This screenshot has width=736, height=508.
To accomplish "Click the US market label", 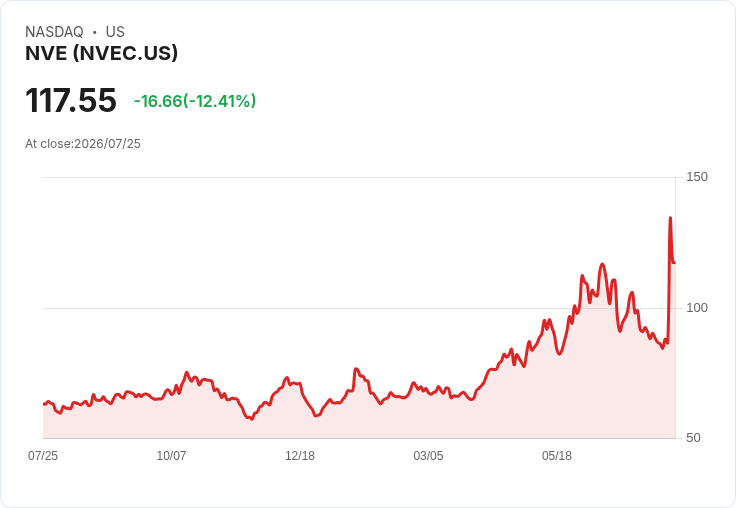I will click(115, 32).
